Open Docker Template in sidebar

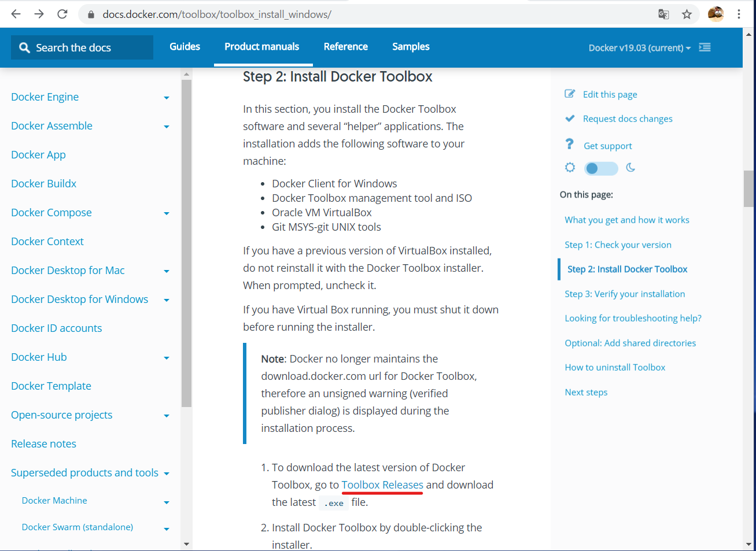pyautogui.click(x=51, y=386)
